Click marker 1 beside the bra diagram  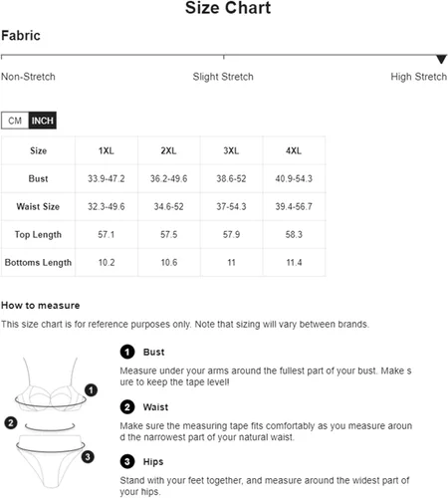91,390
